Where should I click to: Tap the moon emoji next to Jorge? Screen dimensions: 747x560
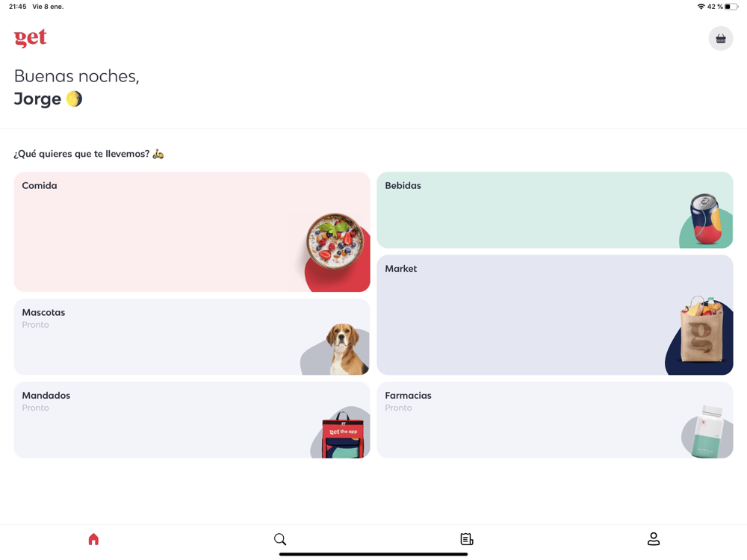click(74, 99)
